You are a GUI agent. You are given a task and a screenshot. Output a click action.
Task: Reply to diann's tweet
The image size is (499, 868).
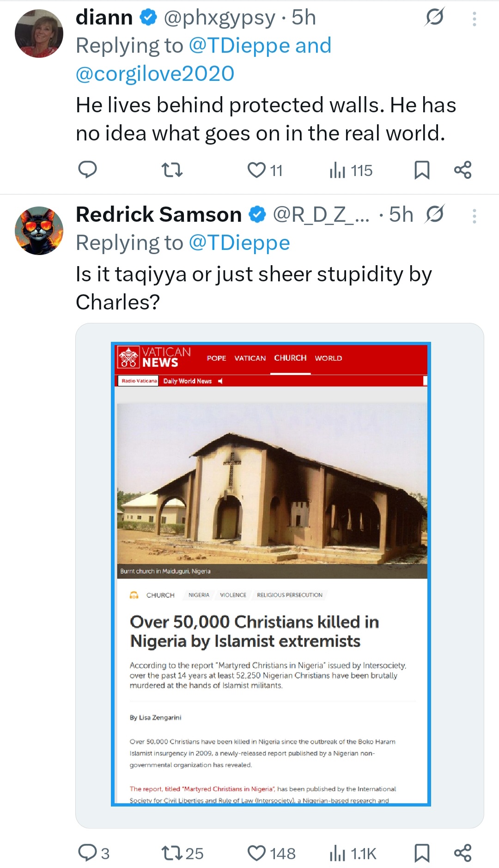pyautogui.click(x=87, y=170)
